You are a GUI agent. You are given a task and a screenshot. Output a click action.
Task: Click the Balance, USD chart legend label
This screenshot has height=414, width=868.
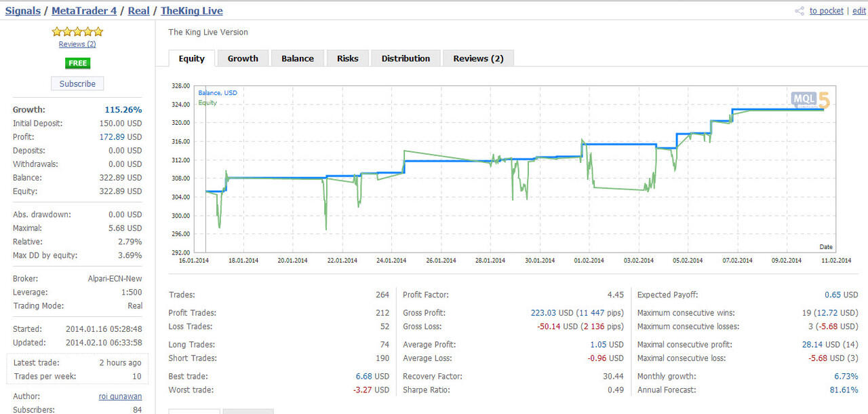218,92
